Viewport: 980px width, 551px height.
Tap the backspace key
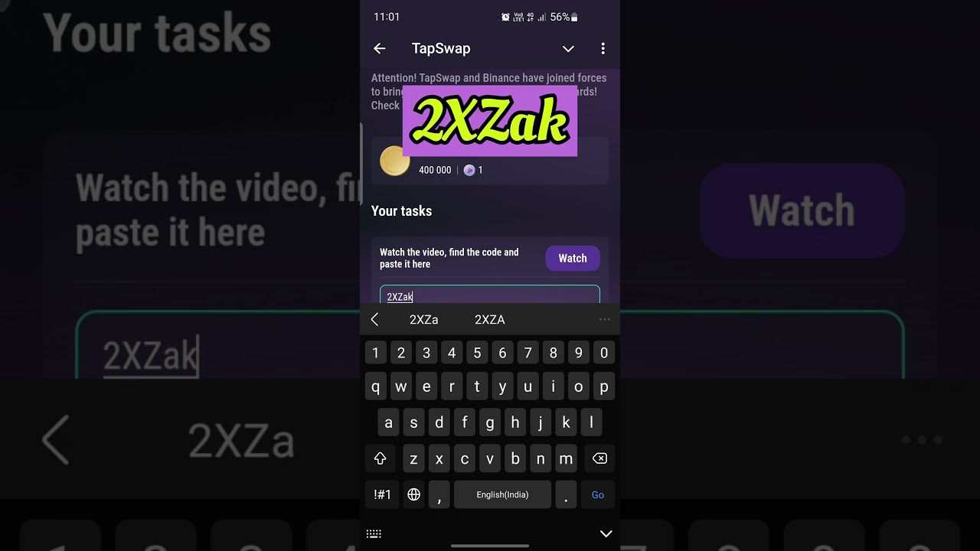click(599, 458)
